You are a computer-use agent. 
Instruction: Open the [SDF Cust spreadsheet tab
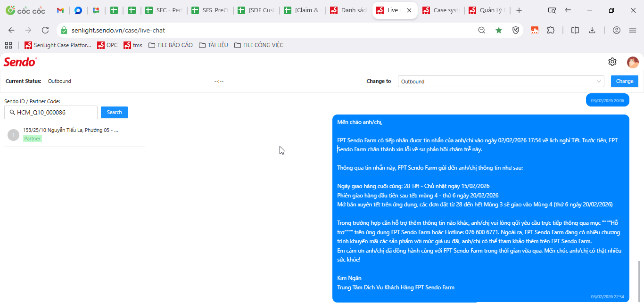pyautogui.click(x=256, y=10)
